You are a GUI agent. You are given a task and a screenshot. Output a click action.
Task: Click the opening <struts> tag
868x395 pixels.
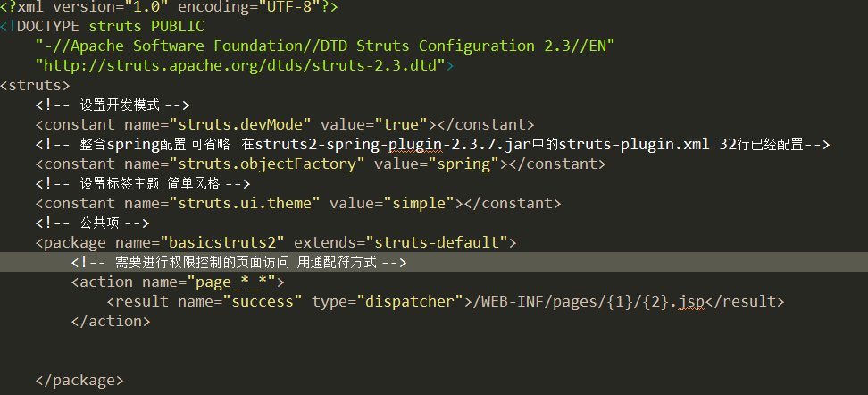point(36,85)
